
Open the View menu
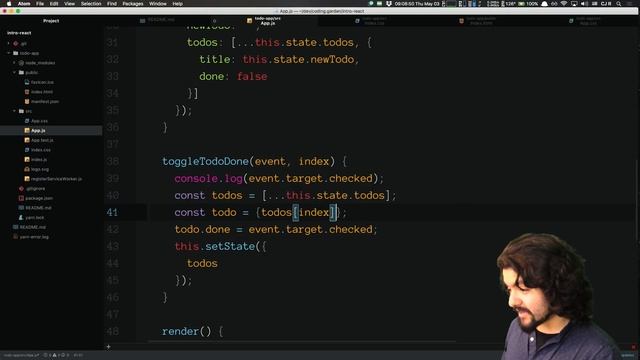click(x=69, y=4)
